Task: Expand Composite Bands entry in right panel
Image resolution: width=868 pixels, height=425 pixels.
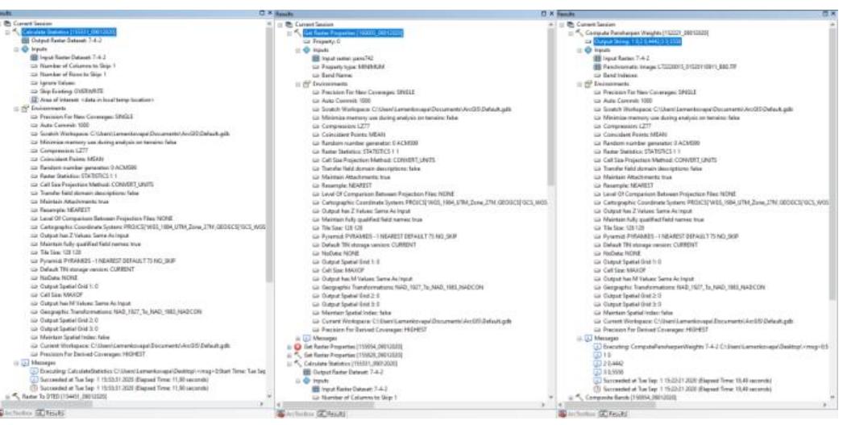Action: [x=571, y=398]
